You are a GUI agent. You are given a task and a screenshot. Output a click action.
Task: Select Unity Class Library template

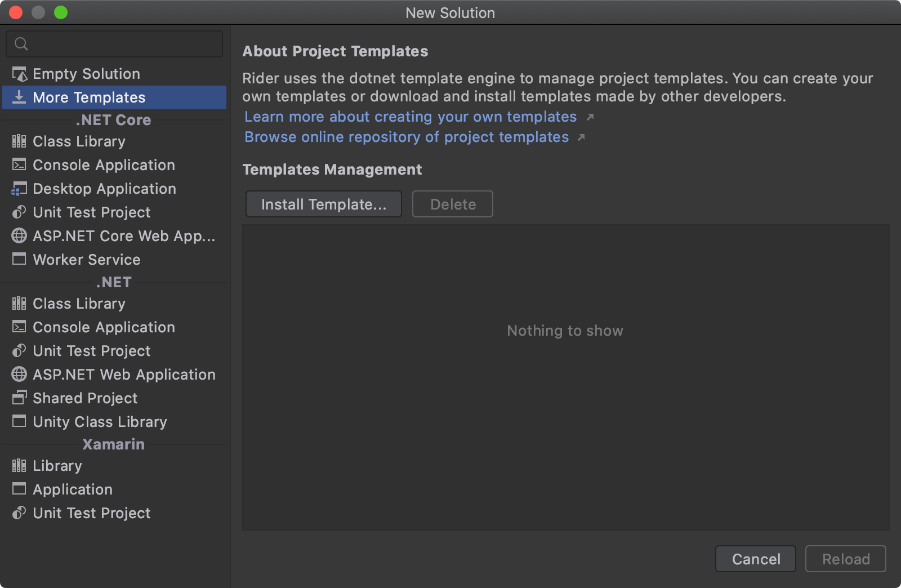click(x=114, y=422)
